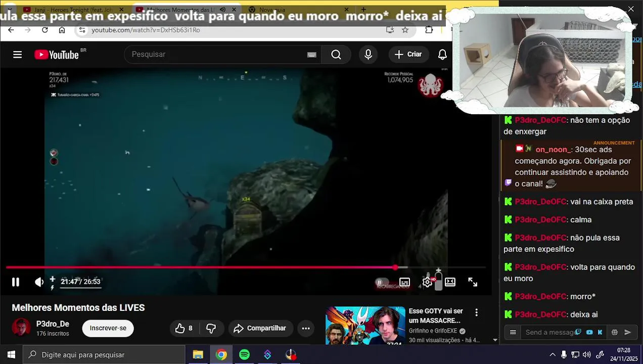Viewport: 643px width, 364px height.
Task: Open Spotify from the taskbar
Action: 244,355
